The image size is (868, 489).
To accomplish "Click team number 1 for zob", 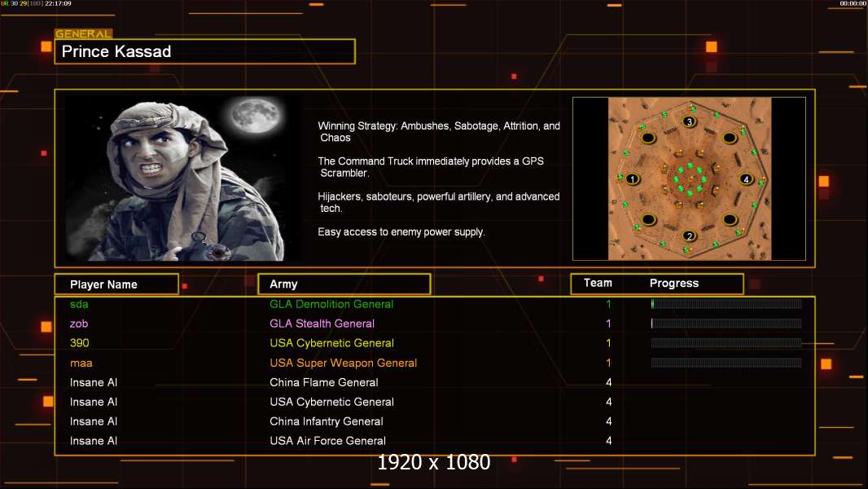I will [x=608, y=324].
